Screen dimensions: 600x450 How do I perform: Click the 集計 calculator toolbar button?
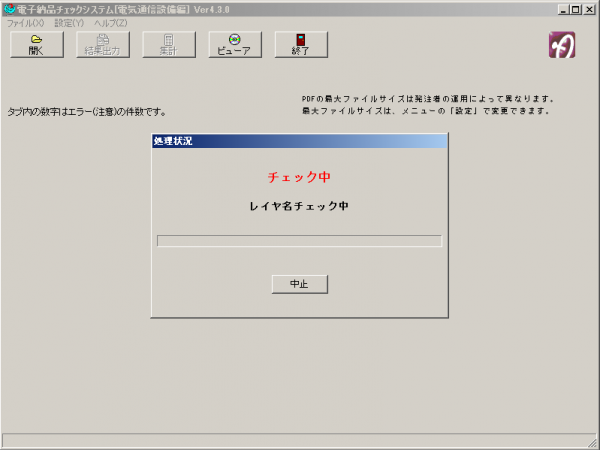[169, 44]
